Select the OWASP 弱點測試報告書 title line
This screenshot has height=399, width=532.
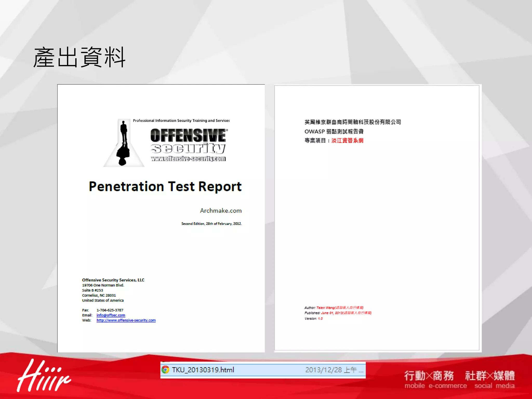coord(334,131)
